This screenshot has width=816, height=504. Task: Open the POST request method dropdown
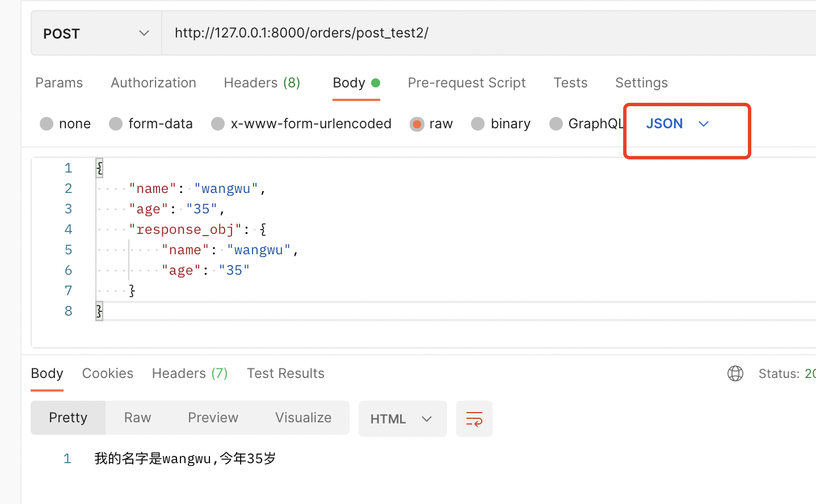(x=95, y=33)
